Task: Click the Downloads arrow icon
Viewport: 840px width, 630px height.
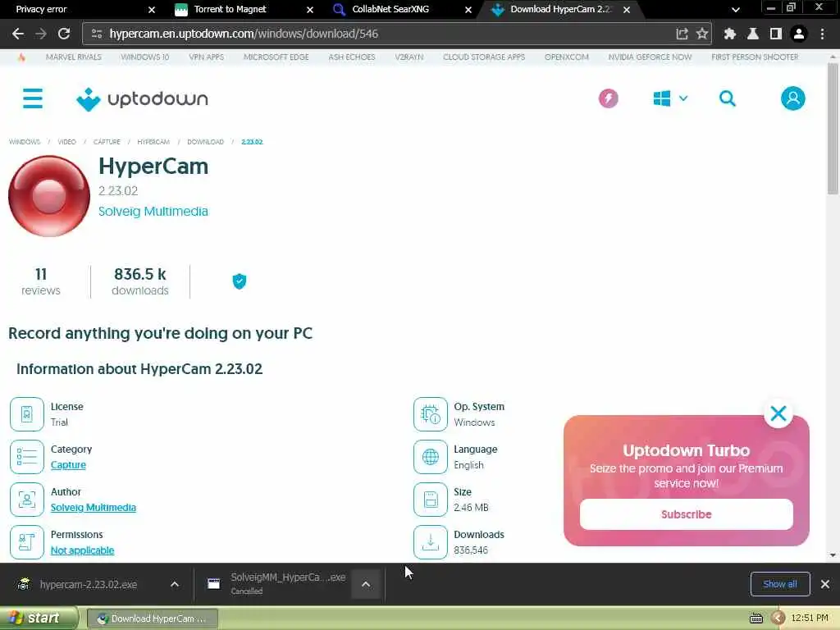Action: (x=430, y=542)
